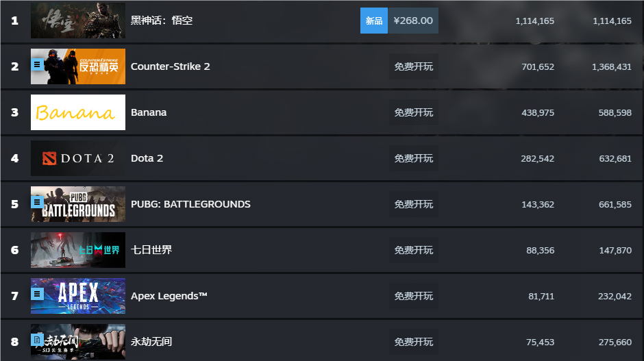
Task: Click the ¥268.00 price button
Action: 413,21
